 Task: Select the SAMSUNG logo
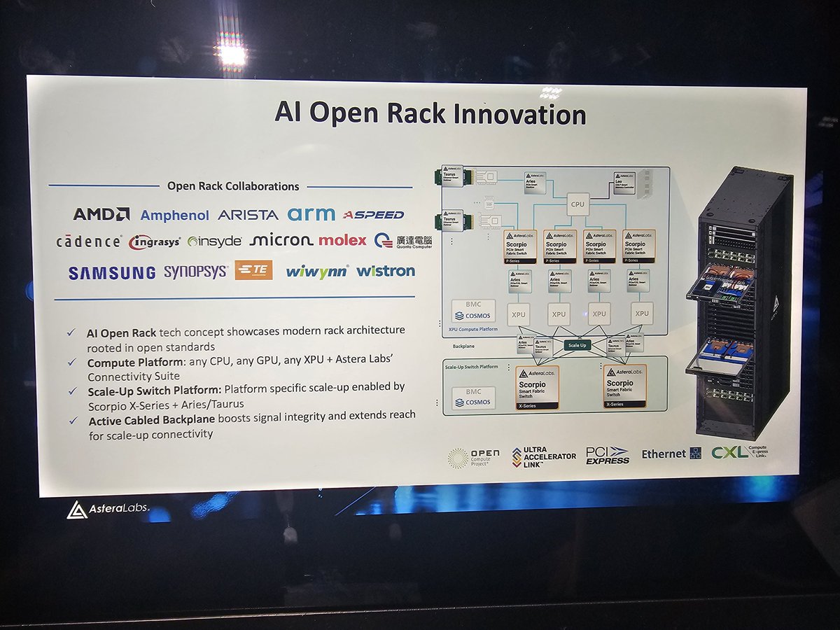[x=112, y=273]
